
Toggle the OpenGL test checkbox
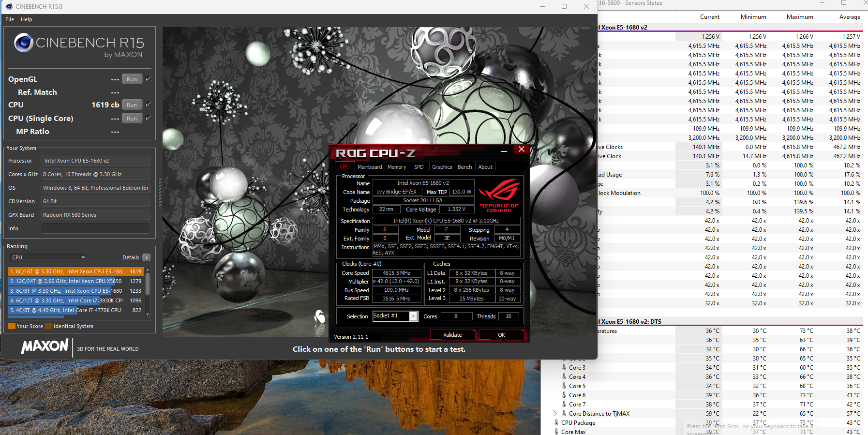[149, 78]
